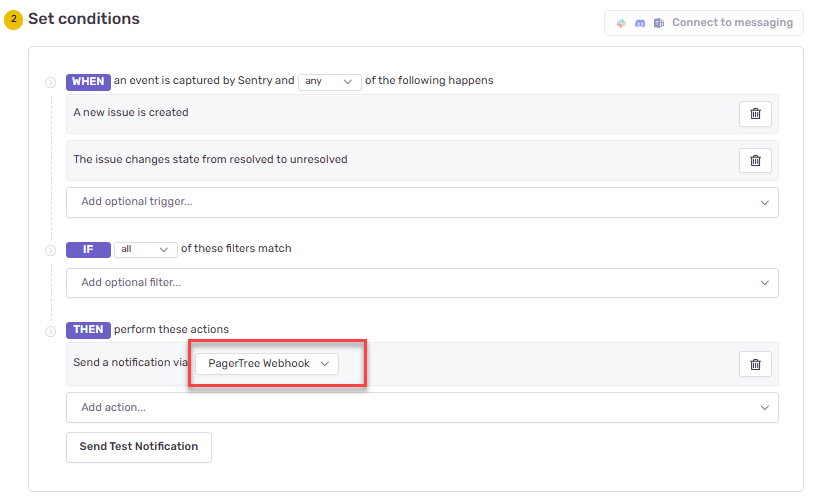The width and height of the screenshot is (823, 502).
Task: Remove the resolved to unresolved trigger via trash
Action: tap(755, 160)
